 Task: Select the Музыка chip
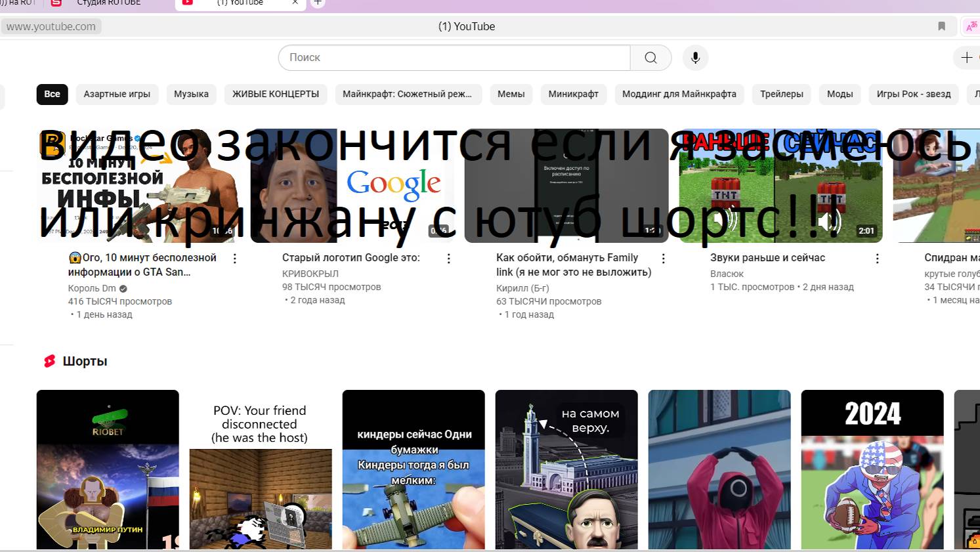point(191,94)
